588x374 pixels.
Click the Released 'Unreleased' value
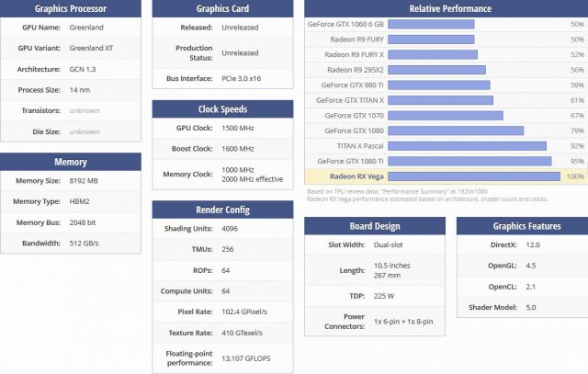tap(240, 28)
